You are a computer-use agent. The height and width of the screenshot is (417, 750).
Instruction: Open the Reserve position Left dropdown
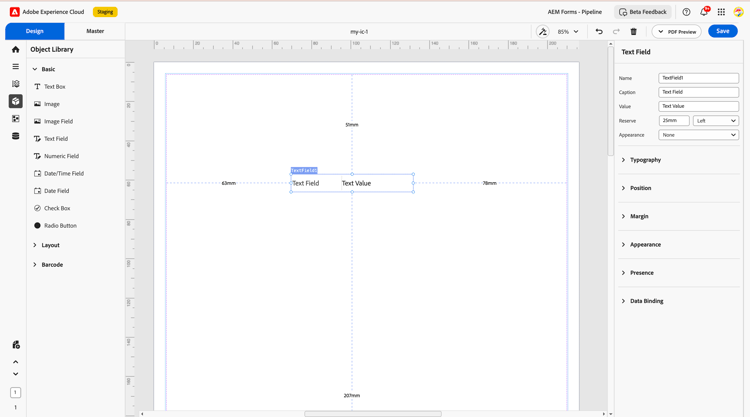(716, 121)
